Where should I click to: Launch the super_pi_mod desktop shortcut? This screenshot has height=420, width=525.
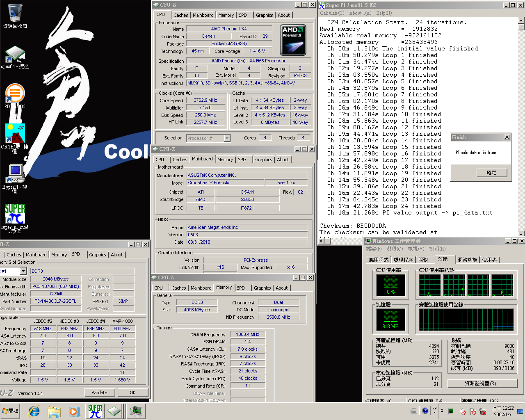(15, 219)
